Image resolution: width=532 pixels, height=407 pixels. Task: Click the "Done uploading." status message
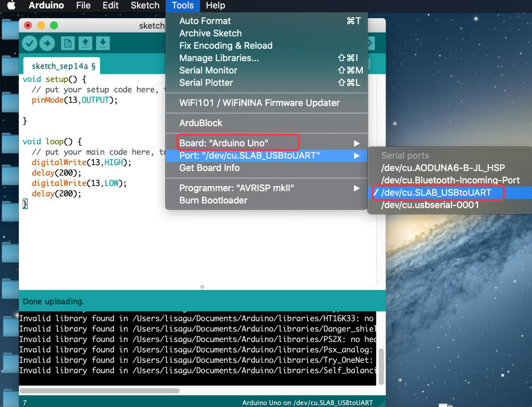click(53, 301)
